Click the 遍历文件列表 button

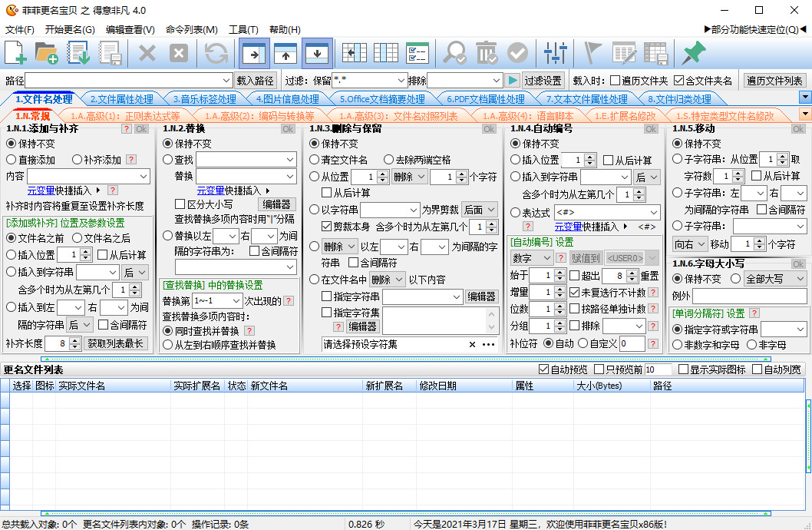[774, 81]
